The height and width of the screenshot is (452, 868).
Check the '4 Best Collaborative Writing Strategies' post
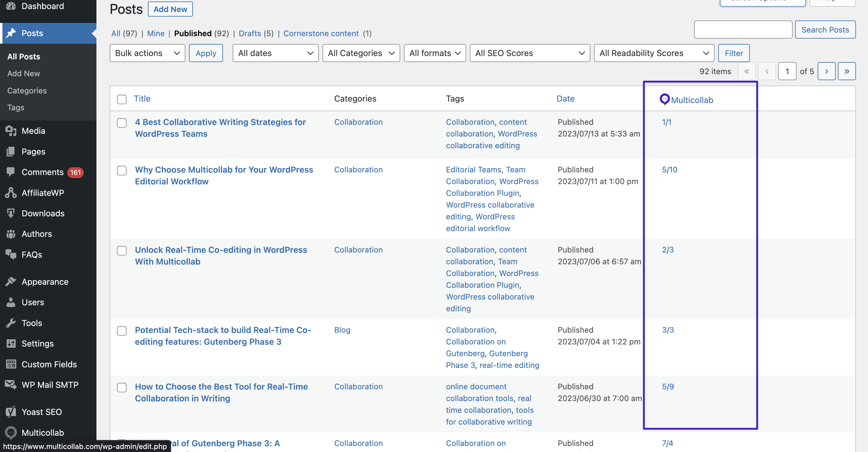pos(122,123)
